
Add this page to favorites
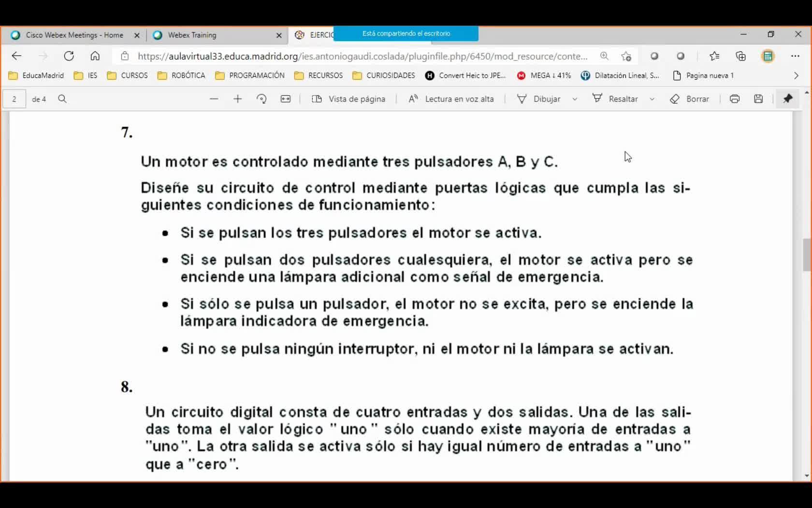[x=626, y=56]
